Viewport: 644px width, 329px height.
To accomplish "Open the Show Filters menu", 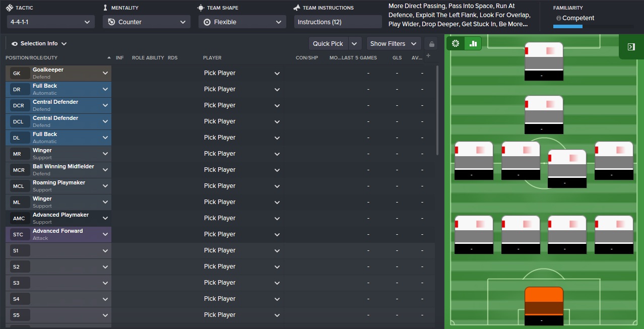I will coord(393,44).
